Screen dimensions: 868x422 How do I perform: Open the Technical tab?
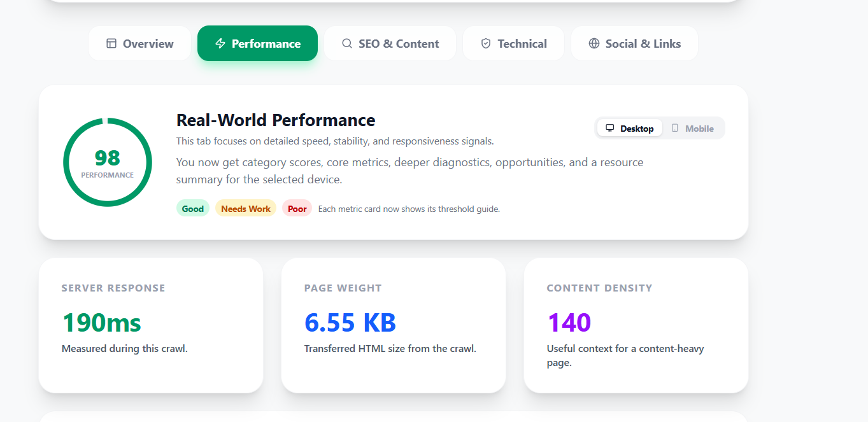click(513, 43)
